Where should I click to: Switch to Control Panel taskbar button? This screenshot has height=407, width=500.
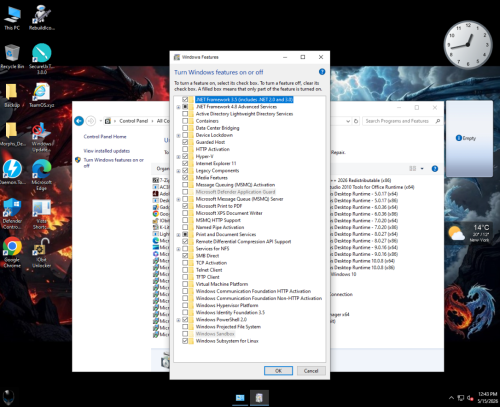240,398
